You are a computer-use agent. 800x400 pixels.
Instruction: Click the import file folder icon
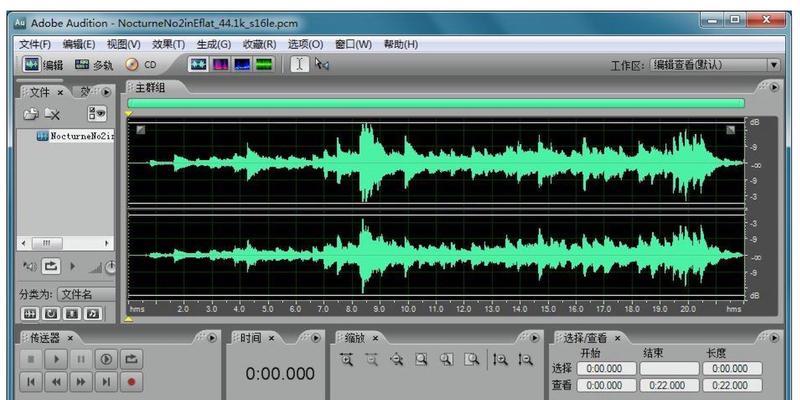[x=31, y=114]
